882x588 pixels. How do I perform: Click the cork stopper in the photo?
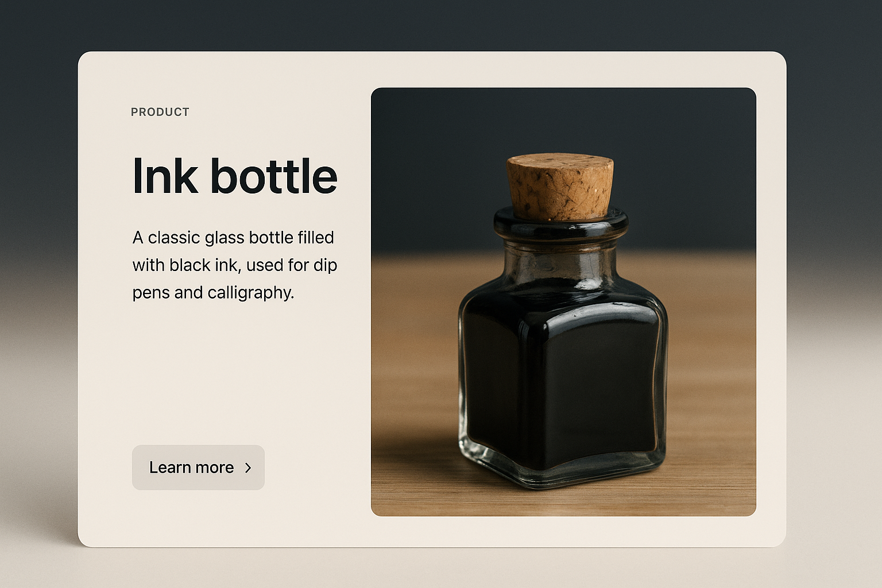560,188
